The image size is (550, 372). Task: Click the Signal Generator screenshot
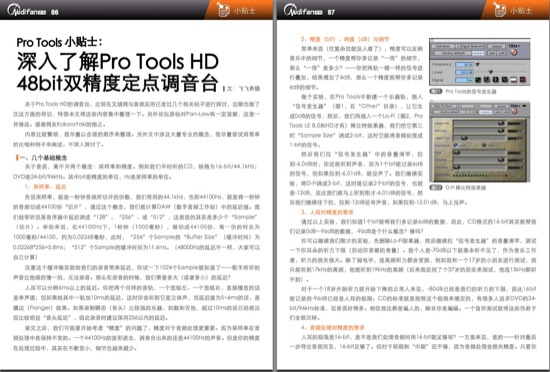pos(479,62)
